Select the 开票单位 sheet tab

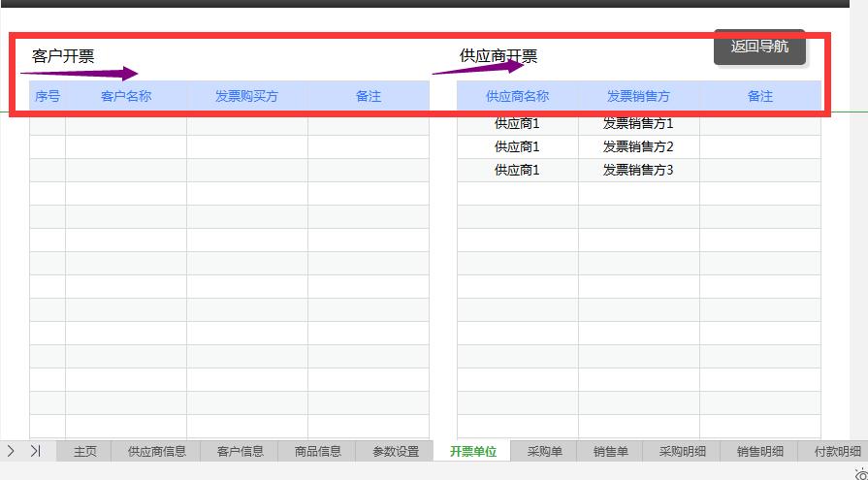coord(472,452)
